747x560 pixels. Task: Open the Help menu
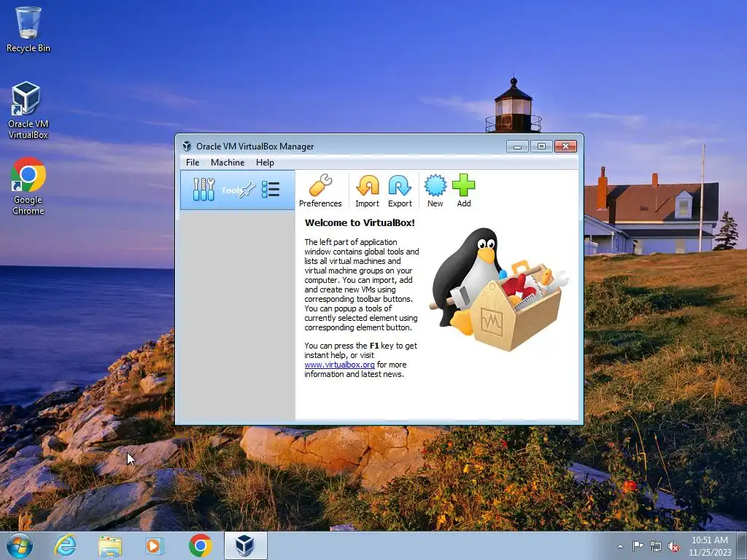click(265, 163)
